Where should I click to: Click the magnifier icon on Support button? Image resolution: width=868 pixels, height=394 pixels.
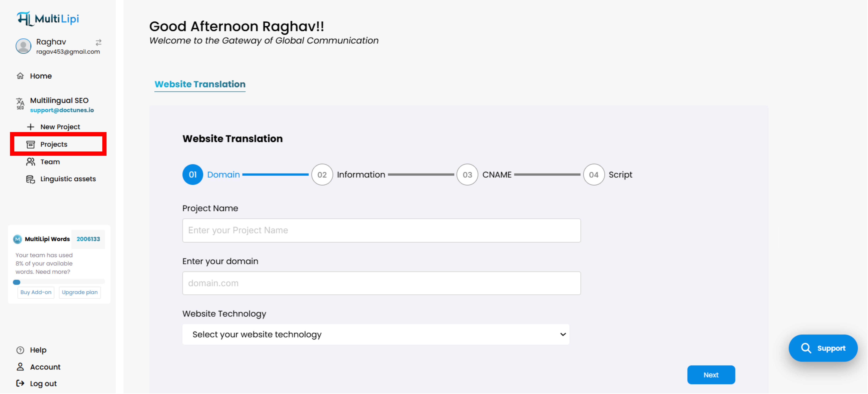pos(806,348)
